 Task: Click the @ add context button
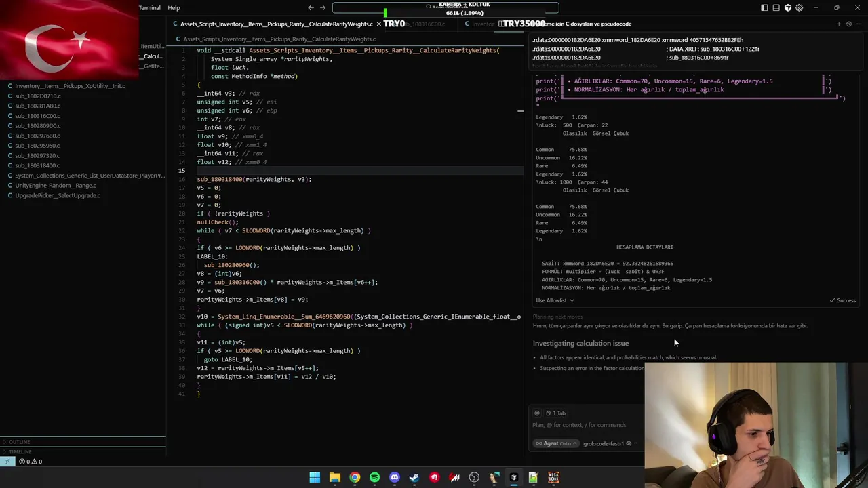pos(537,413)
